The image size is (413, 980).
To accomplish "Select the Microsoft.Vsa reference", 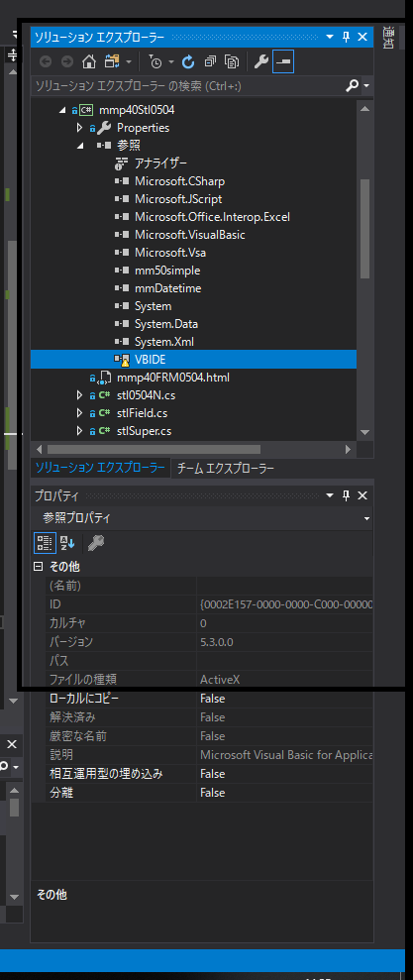I will 170,253.
